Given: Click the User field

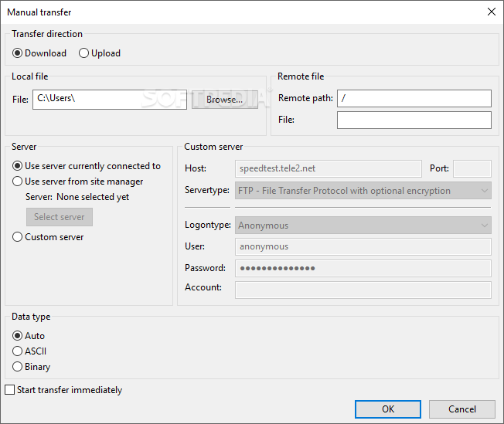Looking at the screenshot, I should (x=363, y=246).
